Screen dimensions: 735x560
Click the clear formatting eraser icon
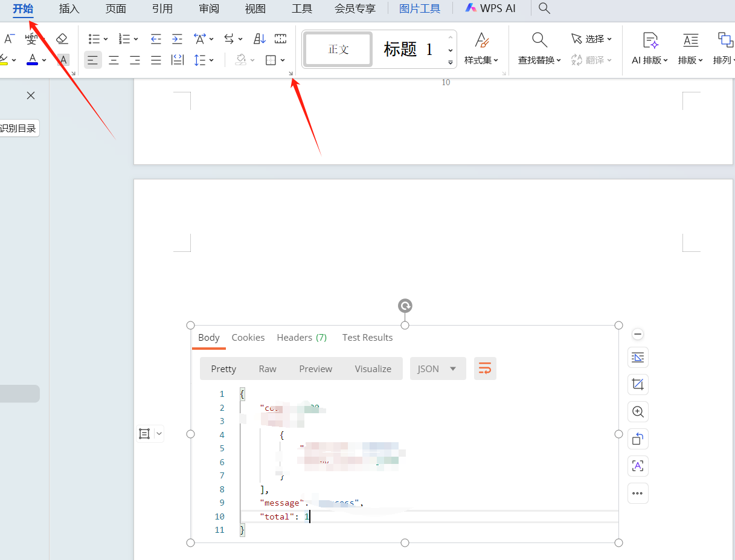62,39
